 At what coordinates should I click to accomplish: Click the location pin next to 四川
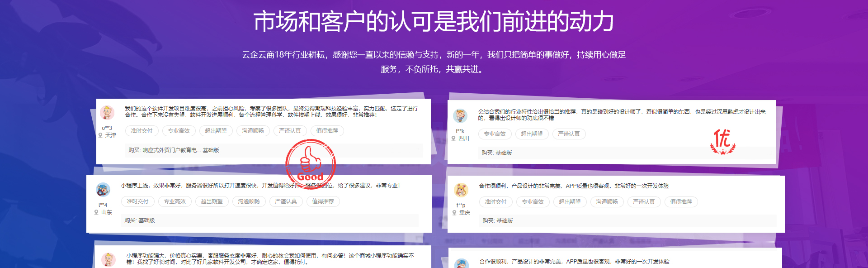(x=453, y=139)
